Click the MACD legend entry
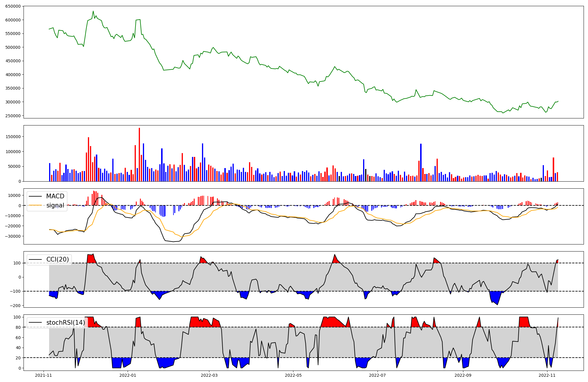 click(x=55, y=196)
